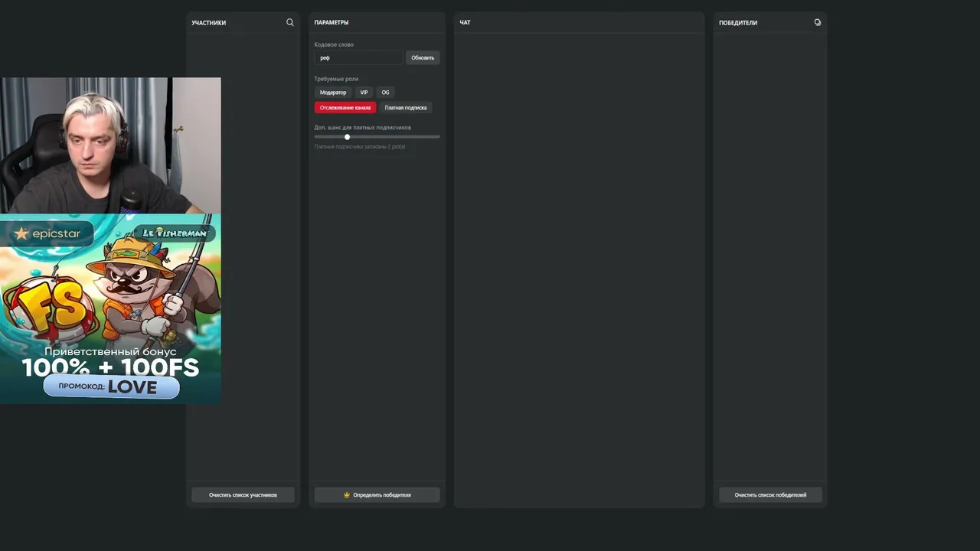The image size is (980, 551).
Task: Click Очистить список победителей button
Action: (x=770, y=495)
